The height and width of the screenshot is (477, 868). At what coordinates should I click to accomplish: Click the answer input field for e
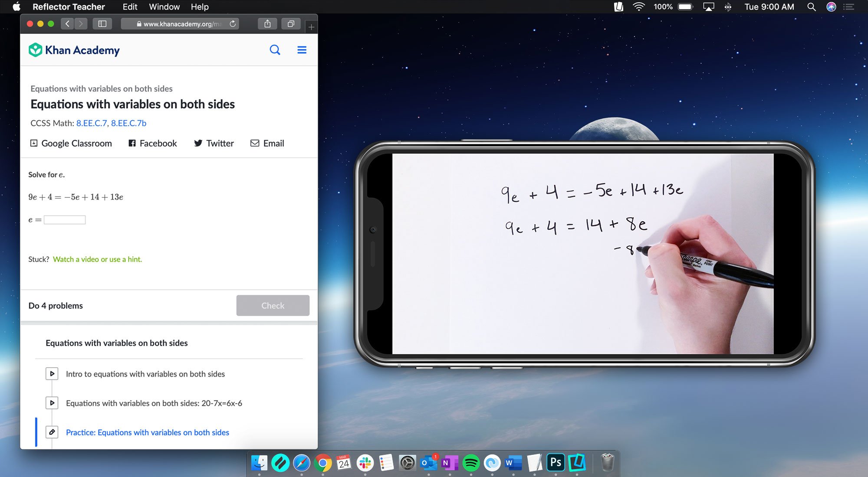[65, 220]
